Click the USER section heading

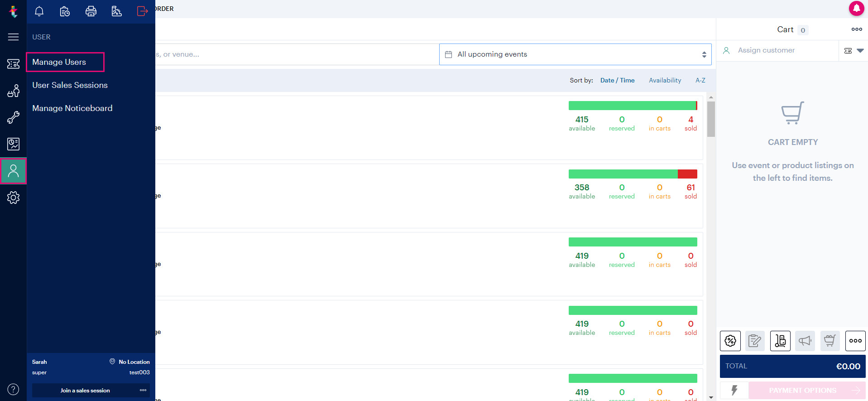pos(41,37)
